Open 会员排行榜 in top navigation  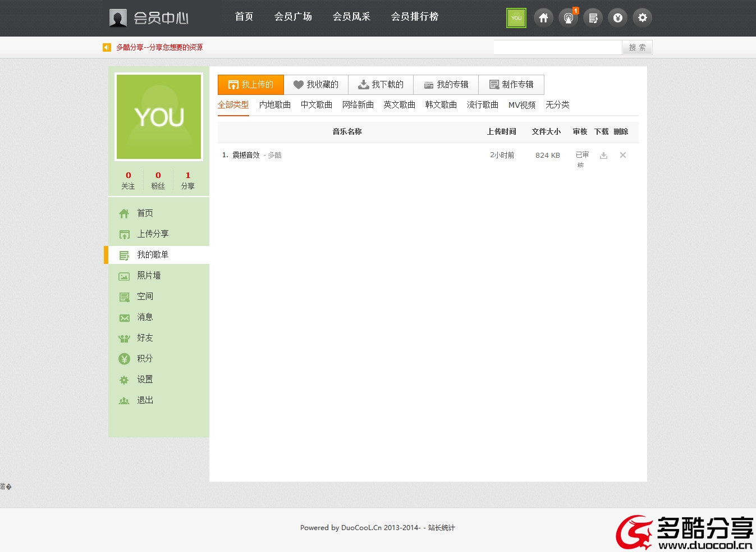[415, 17]
